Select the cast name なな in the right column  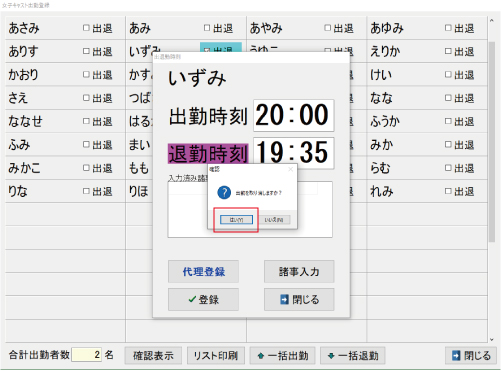click(381, 98)
